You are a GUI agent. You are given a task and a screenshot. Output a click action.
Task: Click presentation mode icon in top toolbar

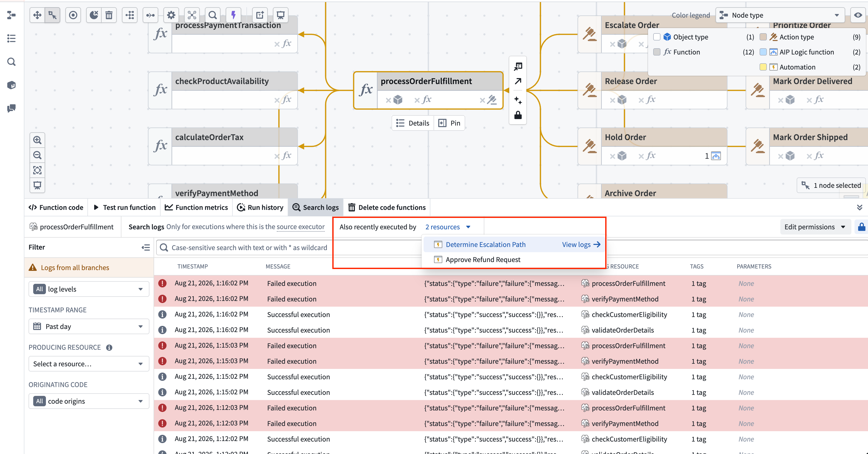pyautogui.click(x=280, y=15)
